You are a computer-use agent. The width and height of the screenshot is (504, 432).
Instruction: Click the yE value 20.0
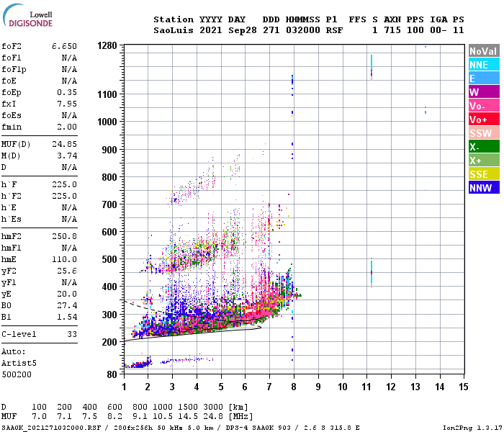[67, 294]
